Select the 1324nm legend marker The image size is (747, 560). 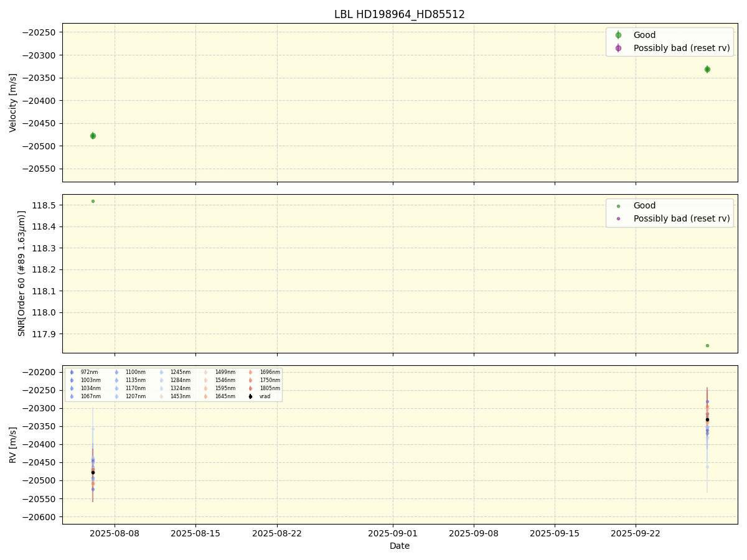(161, 388)
